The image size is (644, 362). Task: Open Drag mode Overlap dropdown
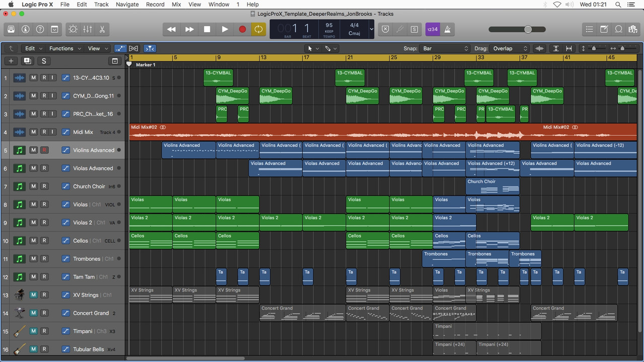click(x=510, y=48)
